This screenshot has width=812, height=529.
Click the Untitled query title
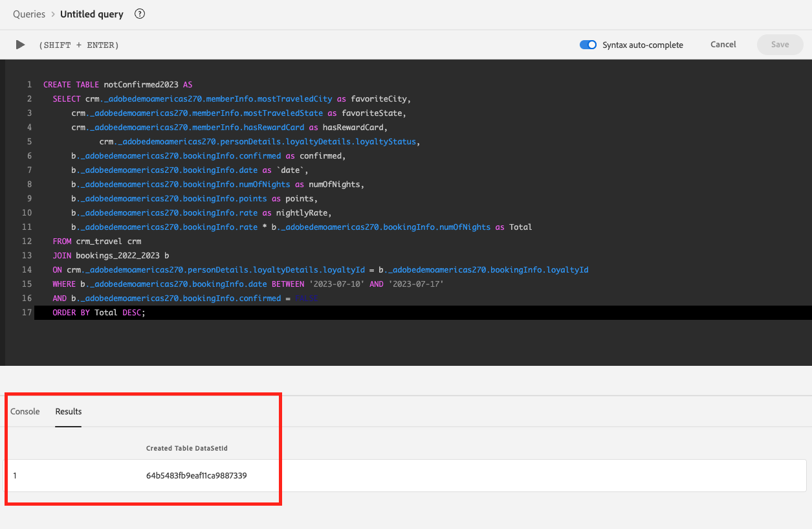(92, 14)
